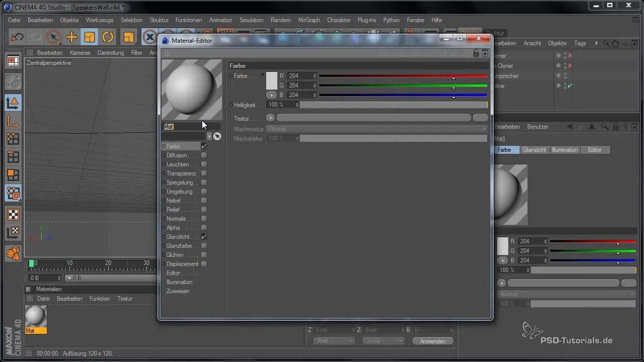Enable the Spiegelung channel checkbox
Viewport: 644px width, 362px height.
point(204,183)
